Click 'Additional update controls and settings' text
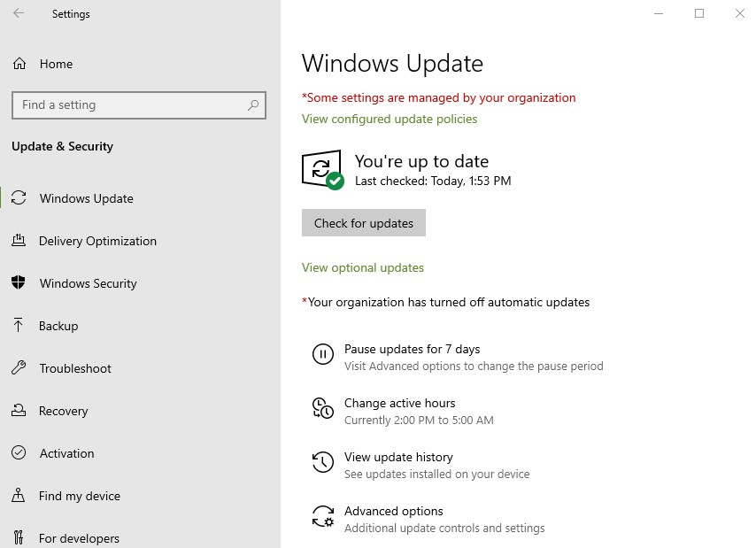Viewport: 756px width, 548px height. pos(444,528)
